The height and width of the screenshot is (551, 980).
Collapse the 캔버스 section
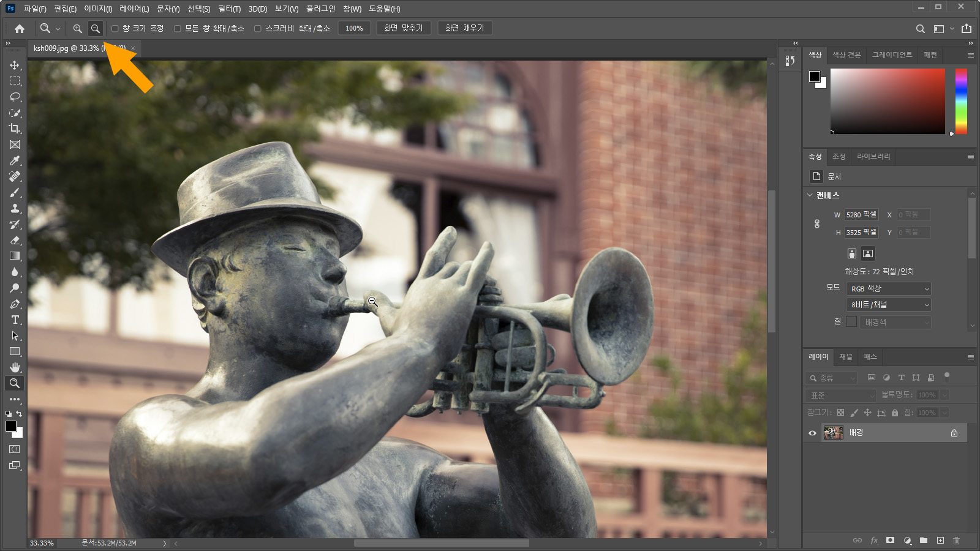[x=810, y=195]
